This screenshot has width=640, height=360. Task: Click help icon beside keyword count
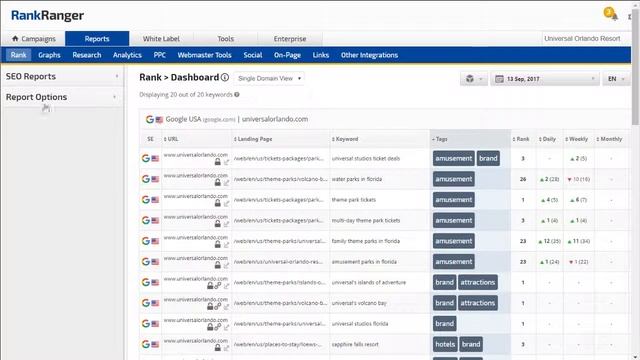coord(237,95)
